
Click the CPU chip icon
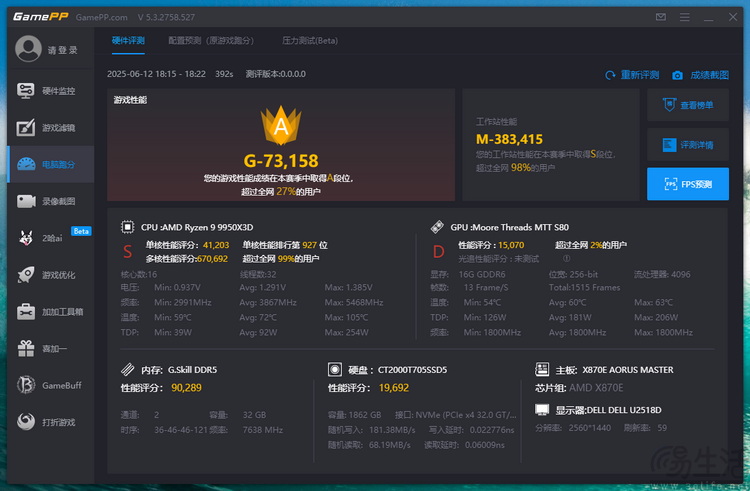[x=127, y=227]
